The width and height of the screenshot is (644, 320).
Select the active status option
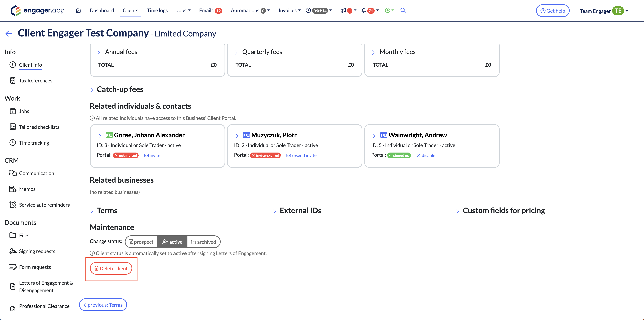(x=172, y=242)
